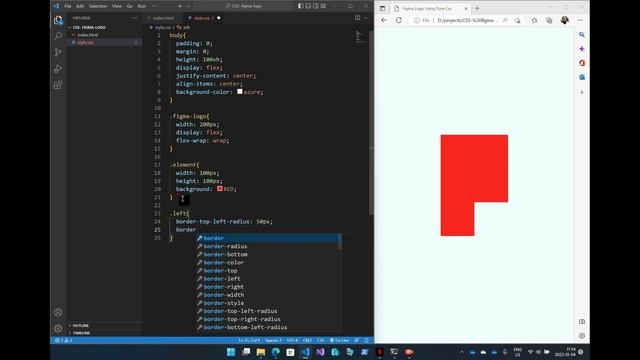Open the Windows Start button

click(231, 352)
